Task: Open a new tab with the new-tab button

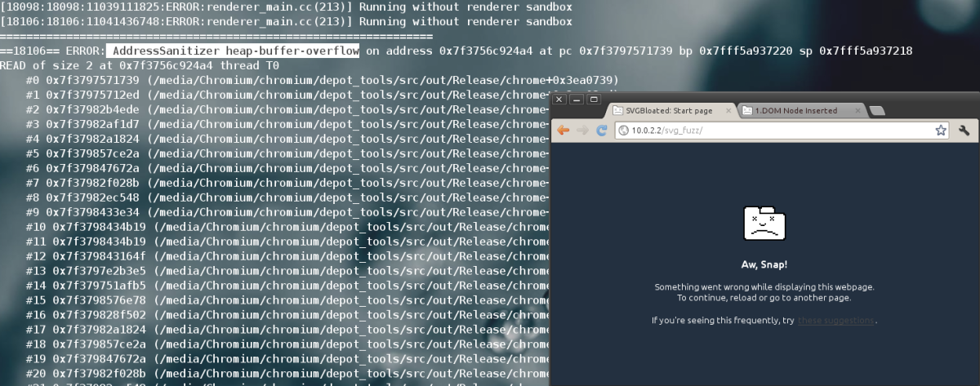Action: click(x=876, y=111)
